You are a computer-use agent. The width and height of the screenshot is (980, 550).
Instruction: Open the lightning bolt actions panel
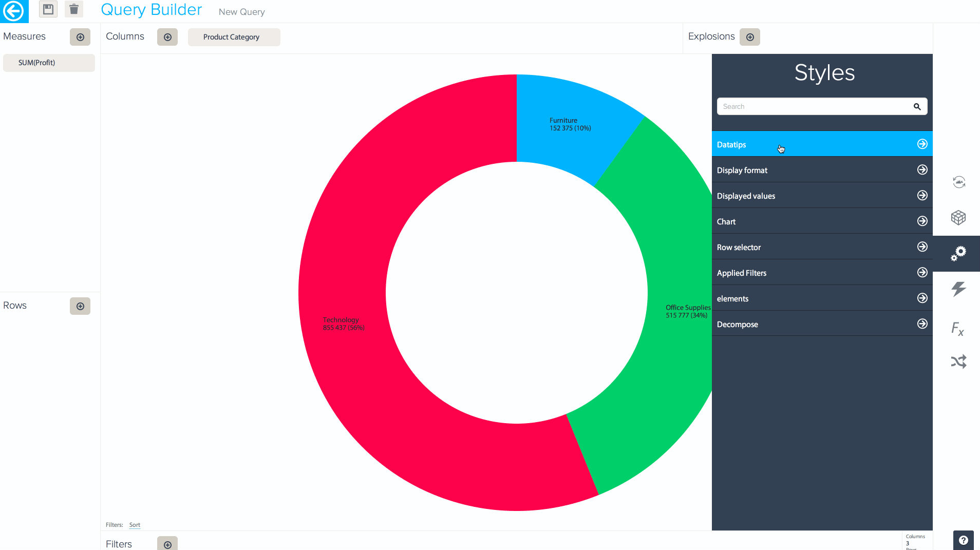click(958, 289)
